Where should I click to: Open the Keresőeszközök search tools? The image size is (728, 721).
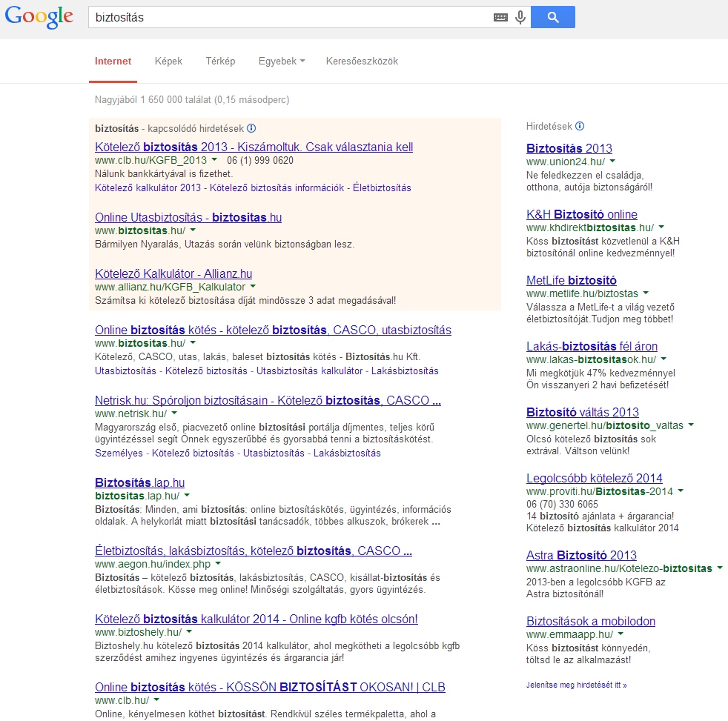362,62
